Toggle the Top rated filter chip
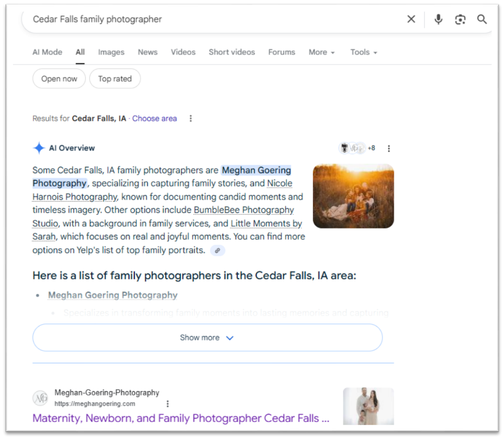Image resolution: width=504 pixels, height=439 pixels. (115, 79)
